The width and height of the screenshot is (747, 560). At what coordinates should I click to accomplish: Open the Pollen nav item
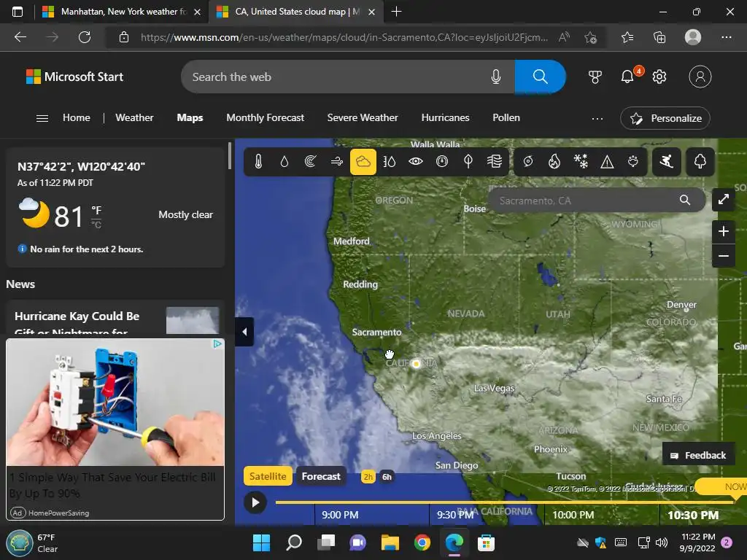506,117
